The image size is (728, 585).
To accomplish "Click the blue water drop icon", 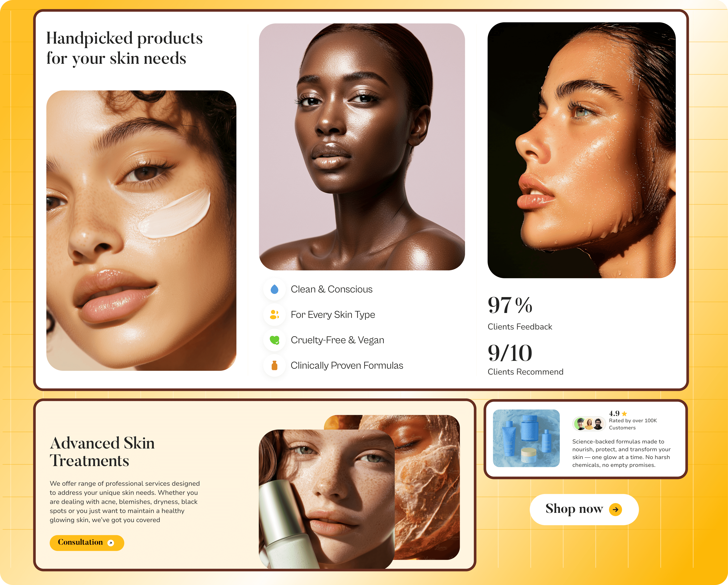I will coord(274,289).
